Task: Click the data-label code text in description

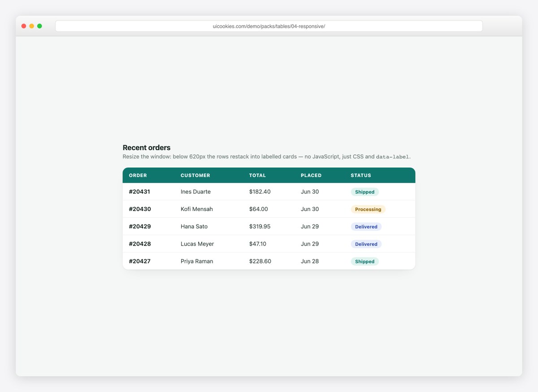Action: pyautogui.click(x=392, y=157)
